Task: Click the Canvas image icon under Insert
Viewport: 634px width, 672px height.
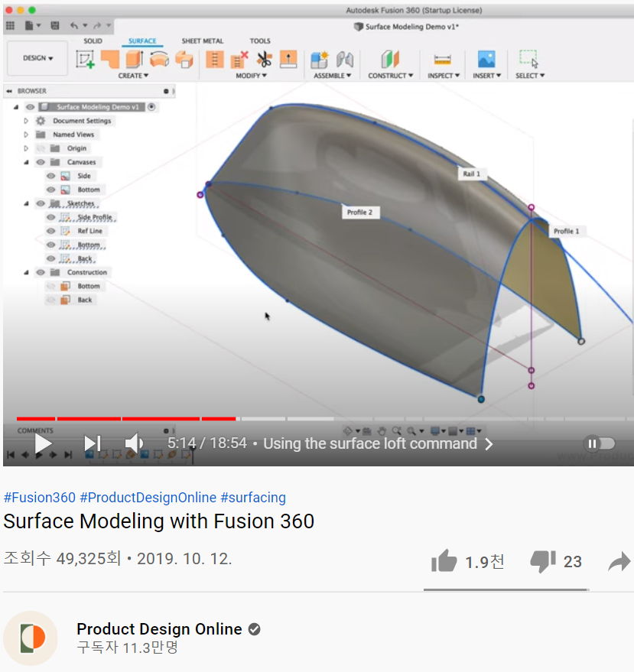Action: coord(487,59)
